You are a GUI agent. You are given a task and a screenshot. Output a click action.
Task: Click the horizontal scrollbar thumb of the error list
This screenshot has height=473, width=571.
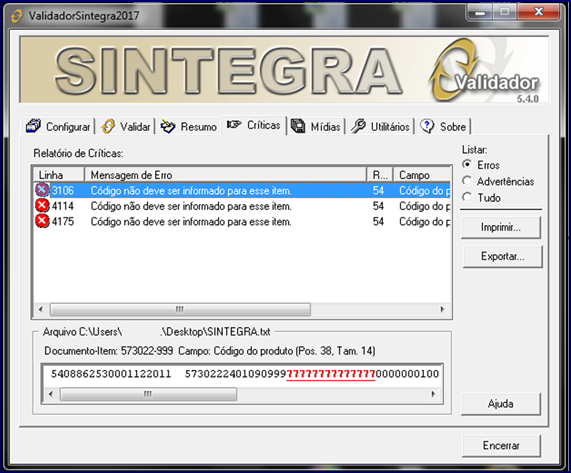tap(180, 310)
